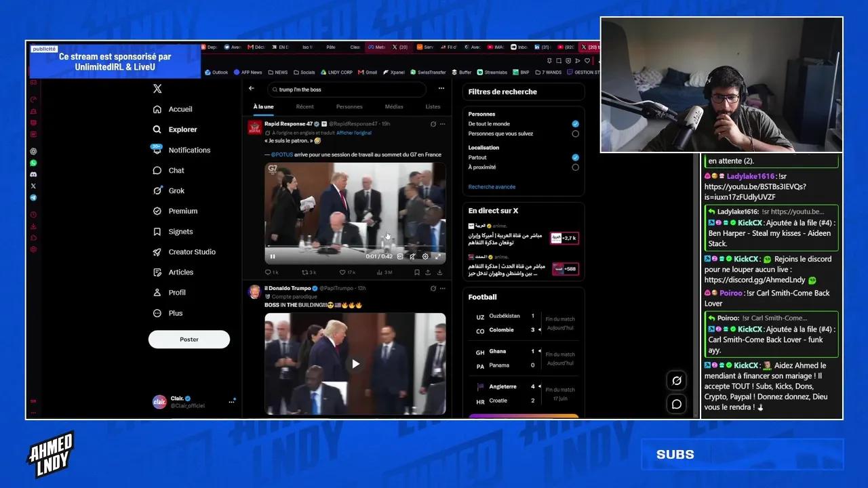Screen dimensions: 868x488
Task: Click the Profil person icon
Action: coord(157,292)
